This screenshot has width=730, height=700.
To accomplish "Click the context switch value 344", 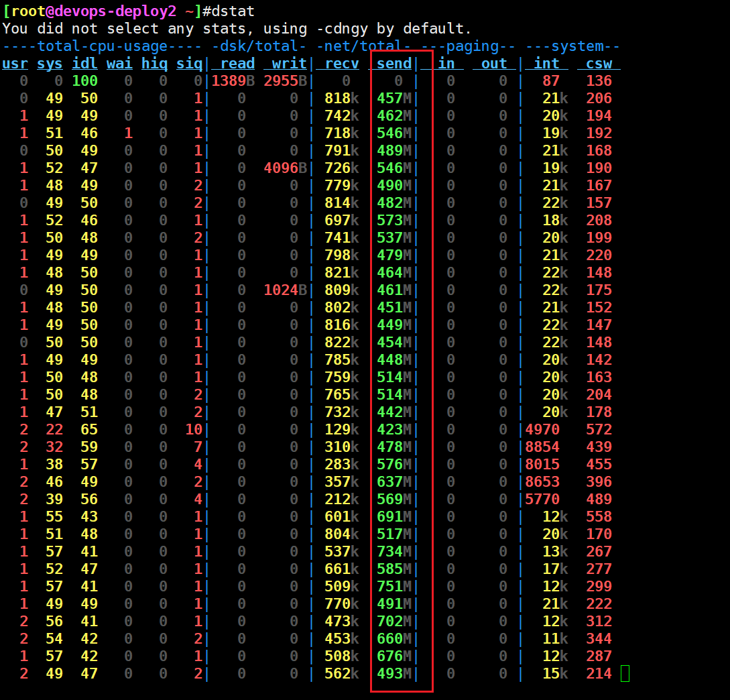I will (599, 638).
